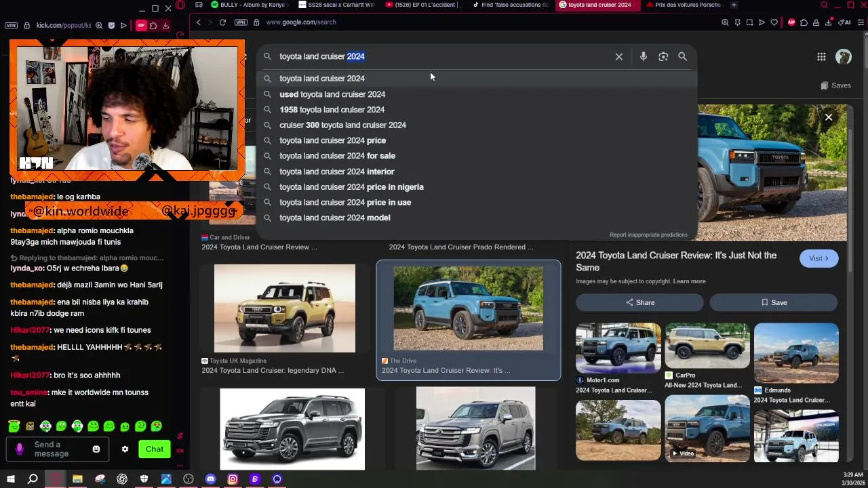Viewport: 868px width, 488px height.
Task: Open the Google apps grid
Action: [x=821, y=57]
